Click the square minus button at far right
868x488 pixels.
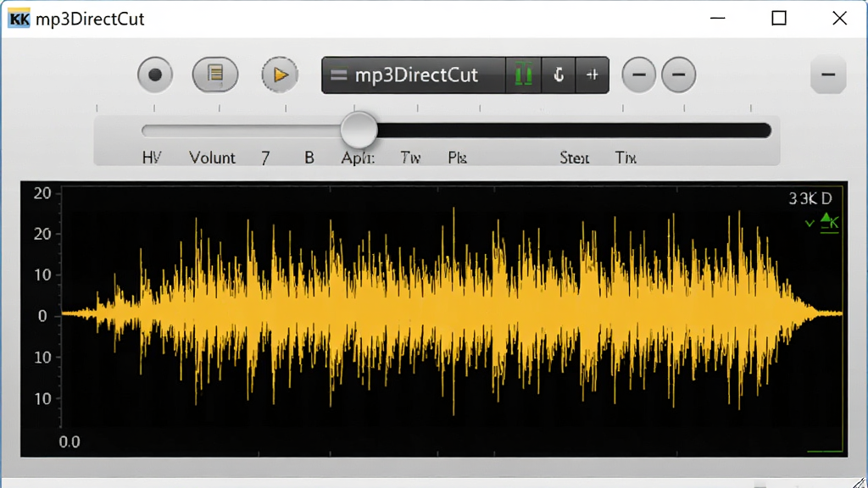(x=828, y=75)
